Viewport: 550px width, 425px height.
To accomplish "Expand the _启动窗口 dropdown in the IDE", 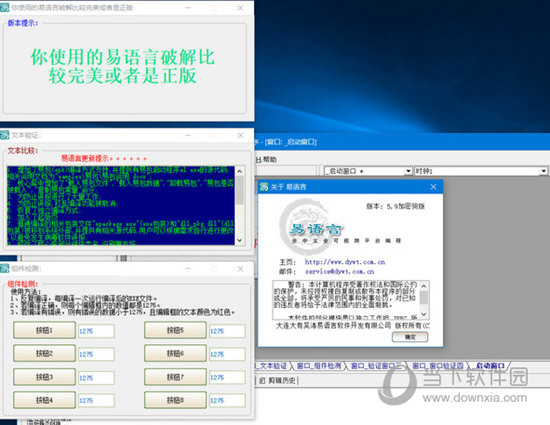I will pos(408,171).
